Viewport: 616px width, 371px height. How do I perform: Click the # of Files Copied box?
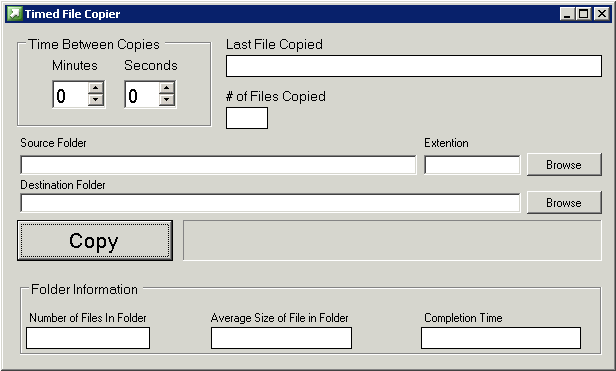(x=247, y=118)
